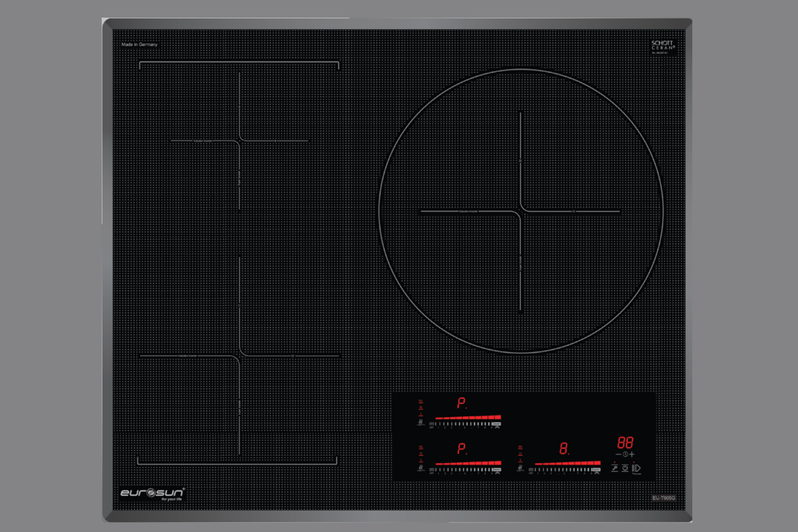The width and height of the screenshot is (798, 532).
Task: Click the center of the round cooking zone
Action: 521,211
